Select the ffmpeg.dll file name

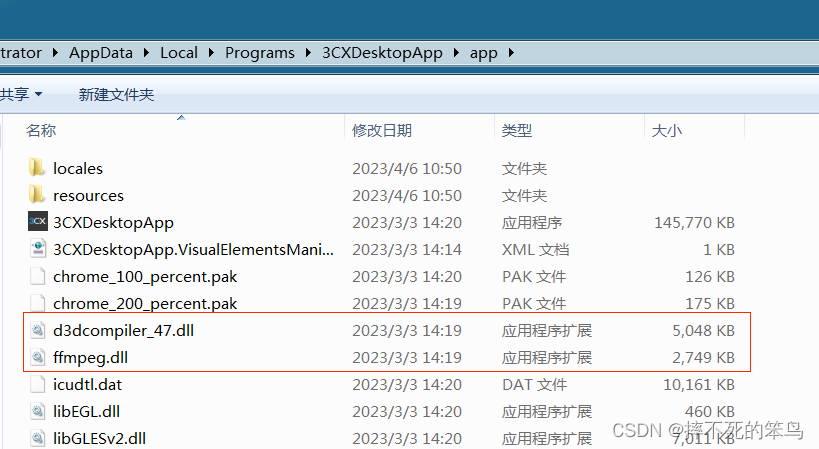pyautogui.click(x=90, y=358)
